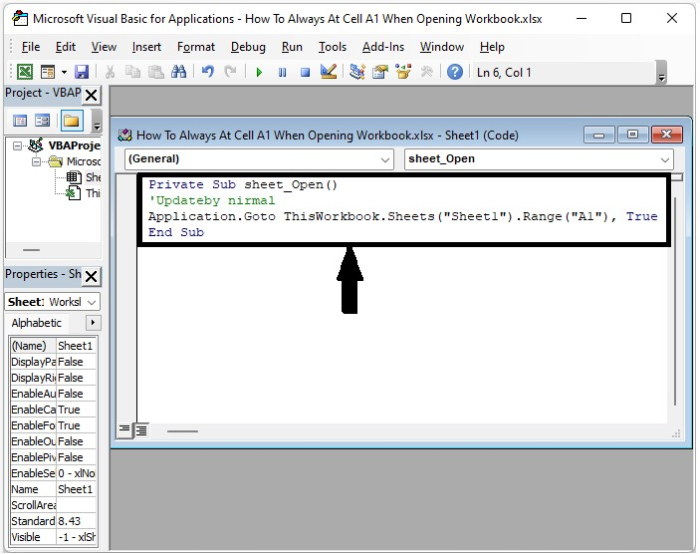Image resolution: width=700 pixels, height=554 pixels.
Task: Open the Run menu
Action: (292, 47)
